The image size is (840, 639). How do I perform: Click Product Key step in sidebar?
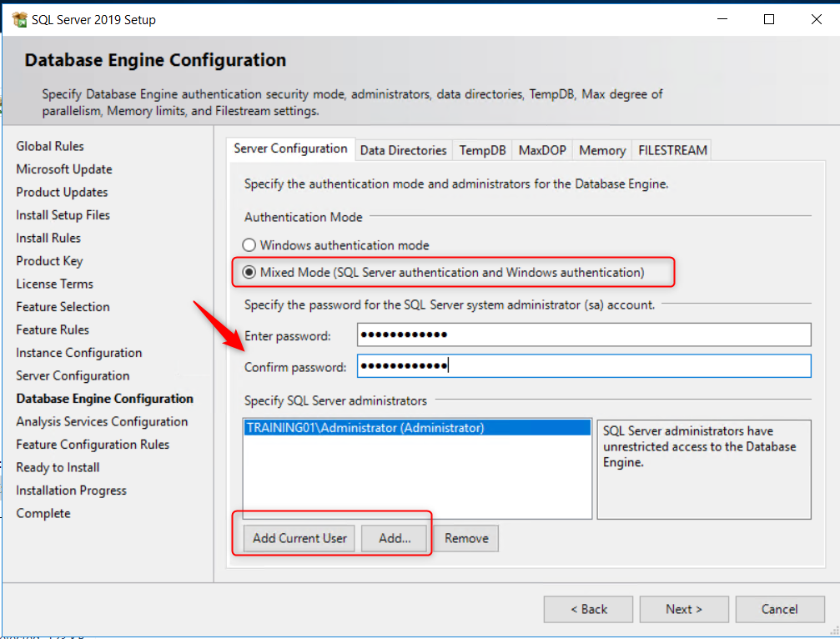(49, 261)
